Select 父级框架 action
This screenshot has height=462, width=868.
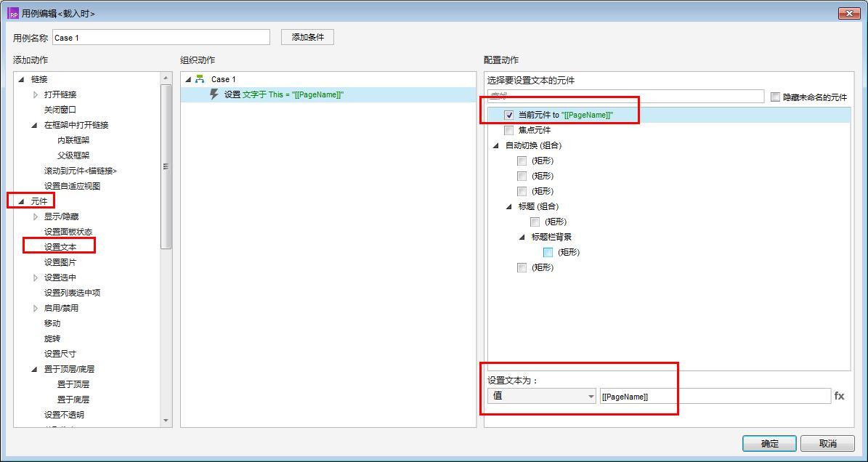point(73,155)
